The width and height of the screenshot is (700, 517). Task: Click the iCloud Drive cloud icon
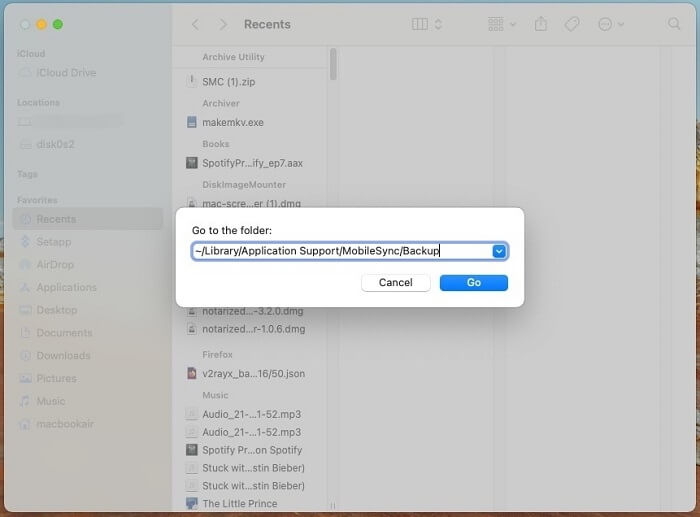25,72
